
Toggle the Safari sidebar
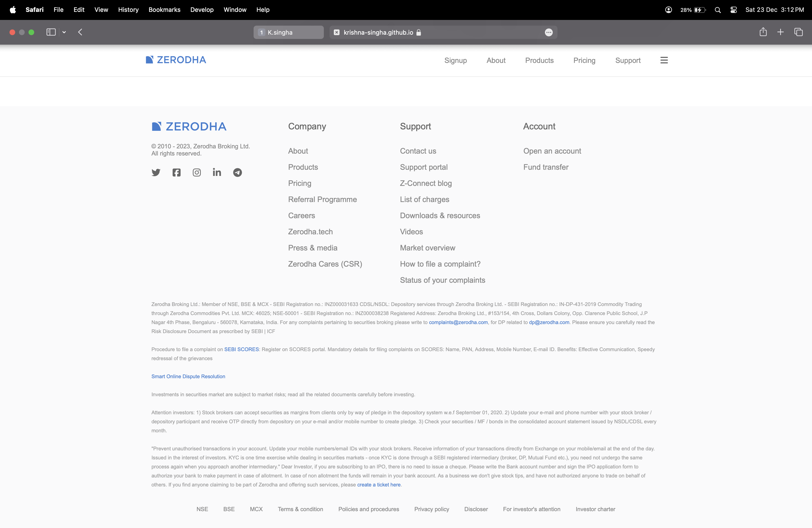coord(51,32)
